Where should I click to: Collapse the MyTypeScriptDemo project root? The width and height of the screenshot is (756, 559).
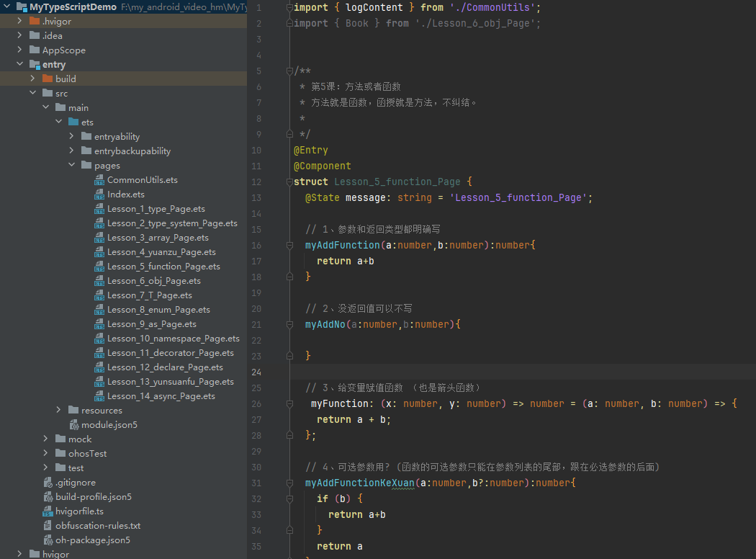point(6,6)
